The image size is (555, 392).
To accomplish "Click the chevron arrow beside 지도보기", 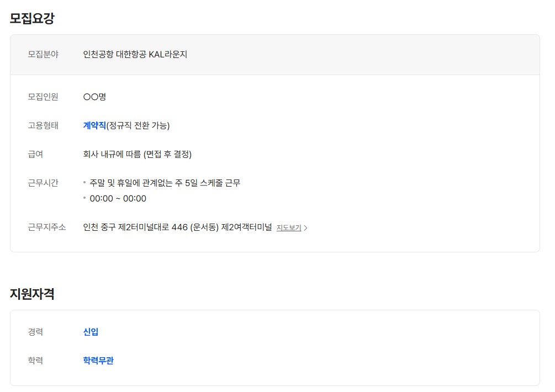I will 306,227.
